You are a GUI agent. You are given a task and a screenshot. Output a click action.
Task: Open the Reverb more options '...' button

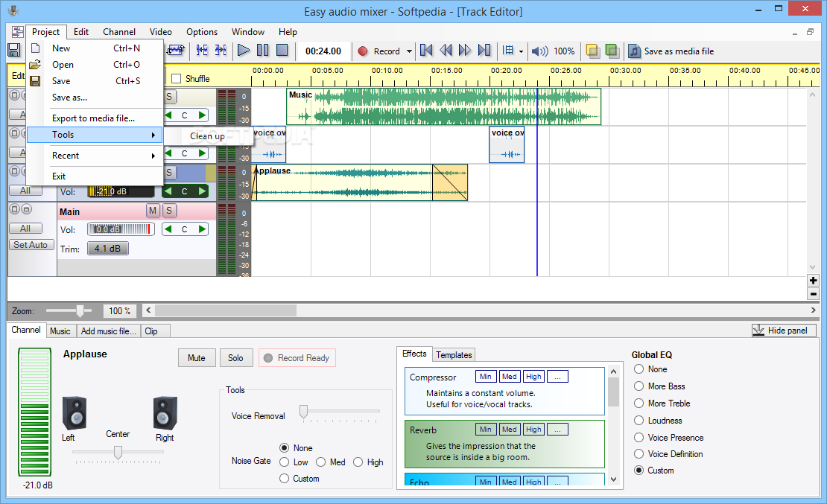[x=557, y=429]
